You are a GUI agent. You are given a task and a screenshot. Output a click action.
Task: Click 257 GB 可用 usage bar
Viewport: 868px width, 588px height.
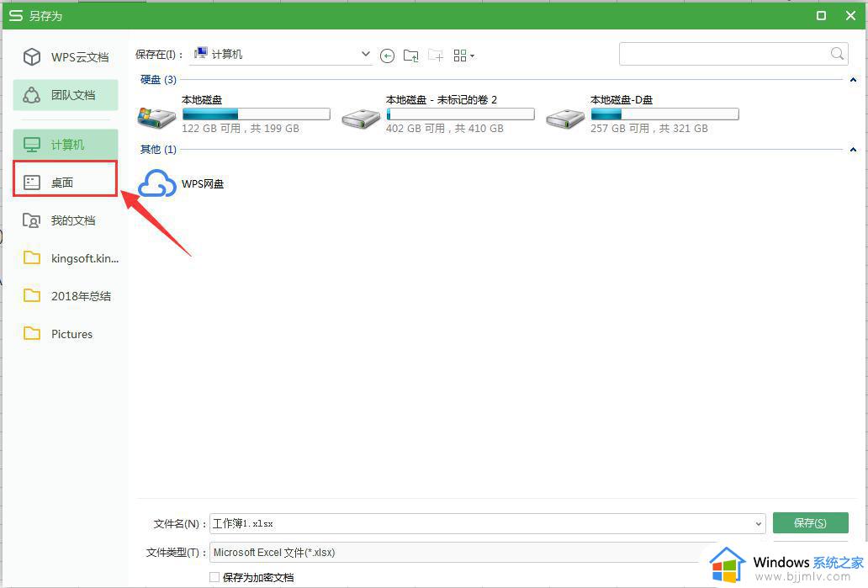[664, 114]
